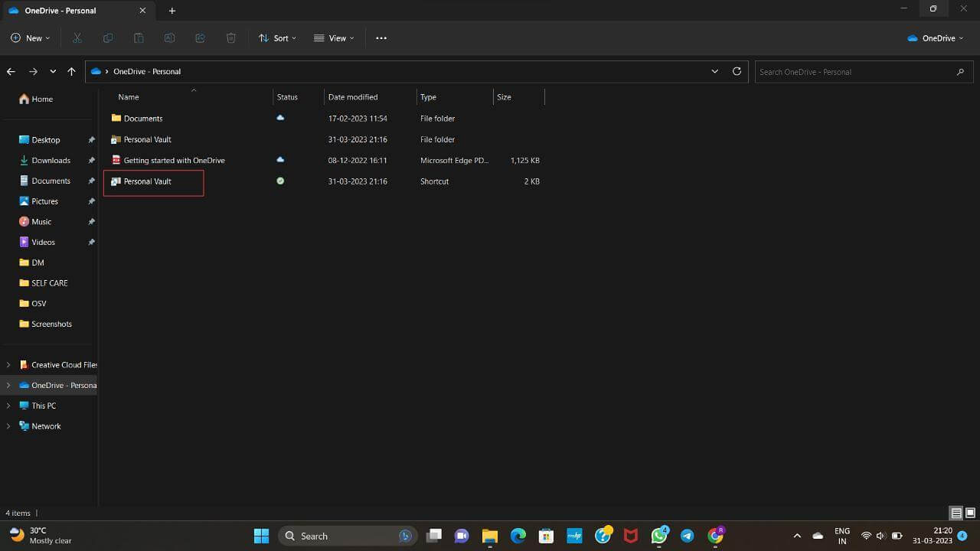
Task: Open Google Chrome from taskbar
Action: click(716, 536)
